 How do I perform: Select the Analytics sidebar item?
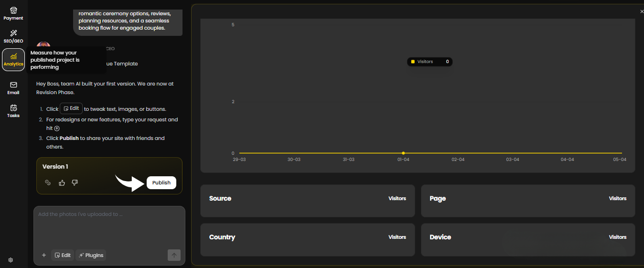pyautogui.click(x=13, y=60)
